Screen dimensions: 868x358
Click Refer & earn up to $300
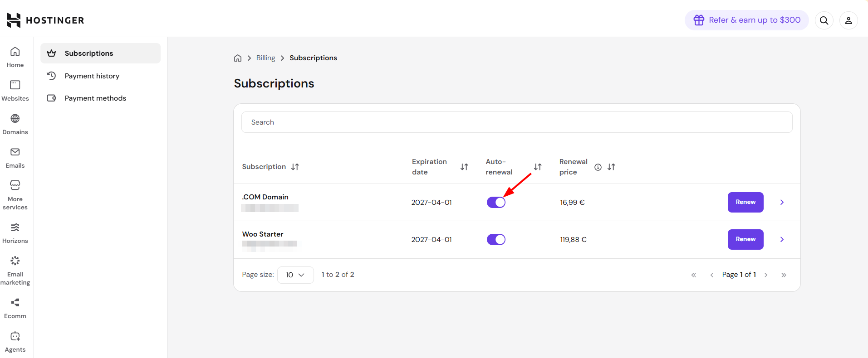(x=746, y=20)
